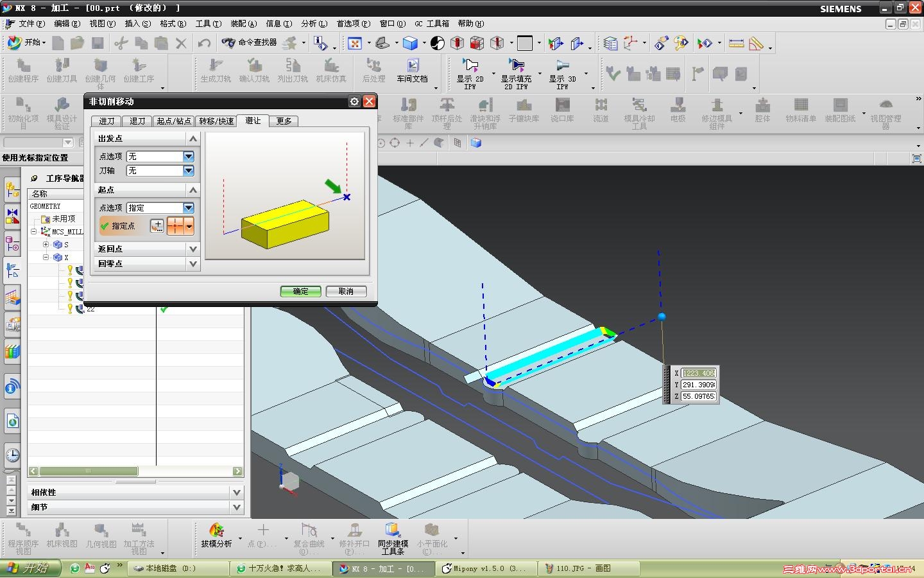
Task: Open 起点 点选项 dropdown showing 指定
Action: coord(189,207)
